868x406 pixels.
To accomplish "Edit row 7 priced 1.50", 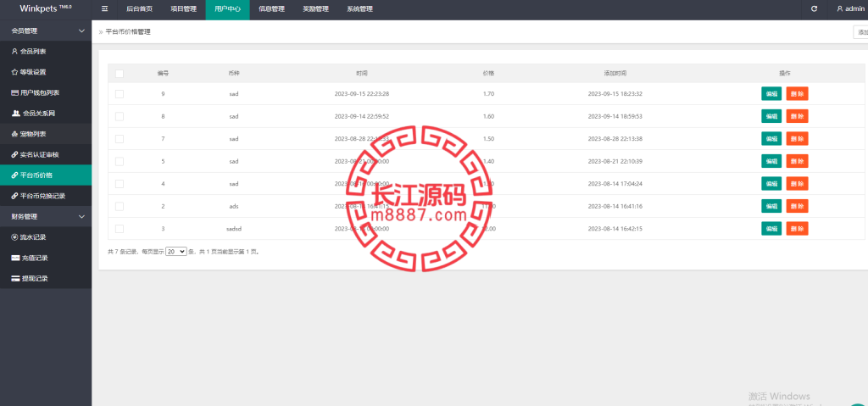I will (771, 138).
